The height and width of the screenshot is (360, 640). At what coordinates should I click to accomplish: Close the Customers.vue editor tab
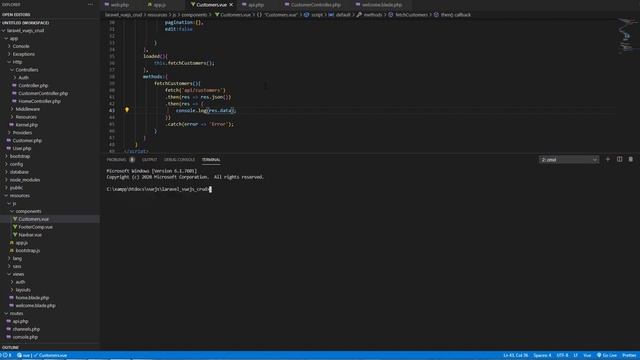pos(231,5)
